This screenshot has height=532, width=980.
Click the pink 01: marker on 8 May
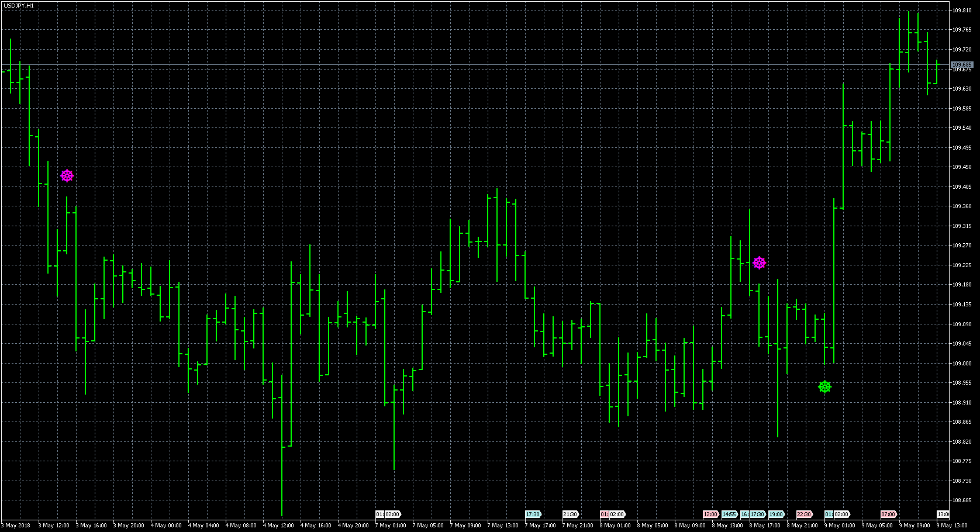pos(604,514)
